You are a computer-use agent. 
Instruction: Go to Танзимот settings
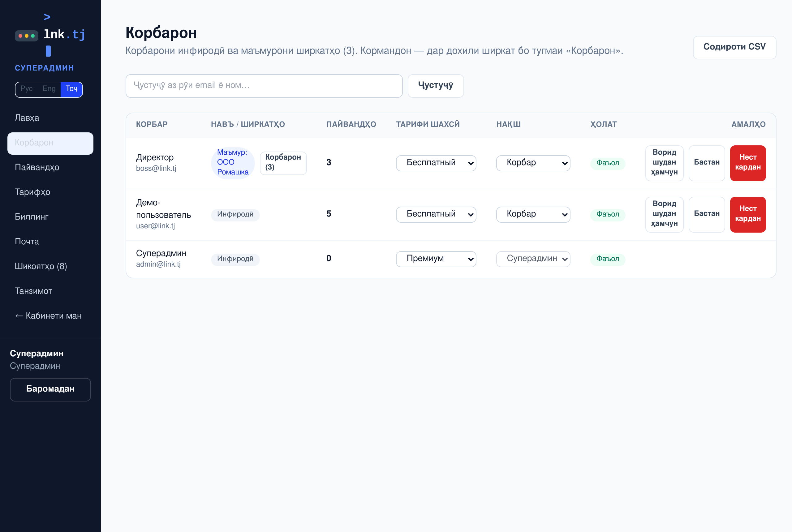click(50, 291)
